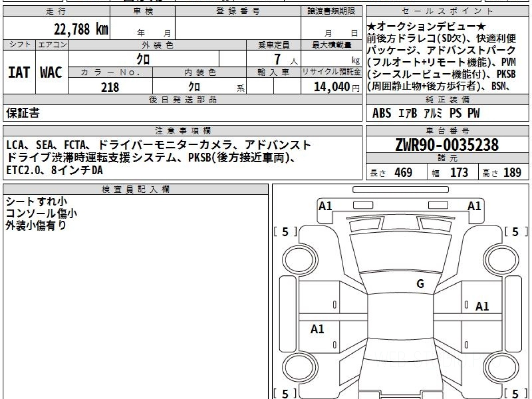The height and width of the screenshot is (399, 532).
Task: Select the エアB equipment label
Action: pyautogui.click(x=407, y=113)
